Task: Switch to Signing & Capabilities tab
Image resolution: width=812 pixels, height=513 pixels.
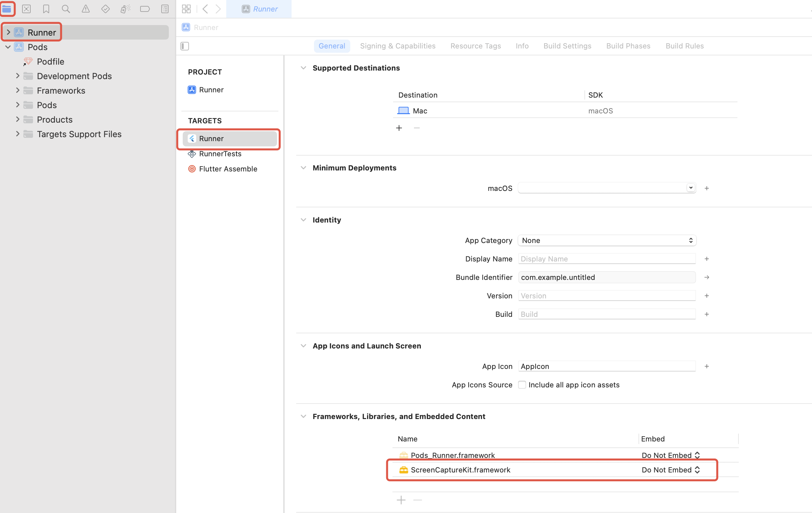Action: pyautogui.click(x=397, y=46)
